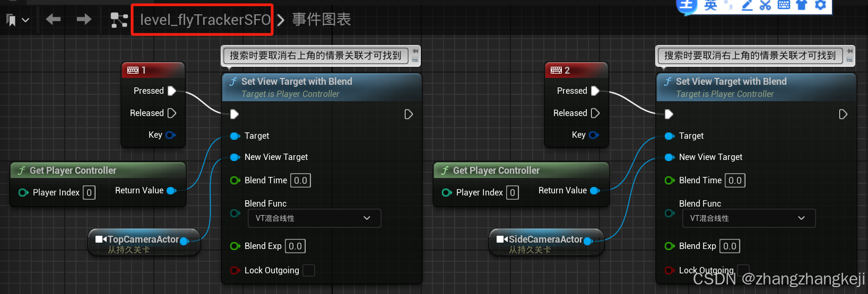Edit Player Index field on right Get Player Controller

click(513, 192)
